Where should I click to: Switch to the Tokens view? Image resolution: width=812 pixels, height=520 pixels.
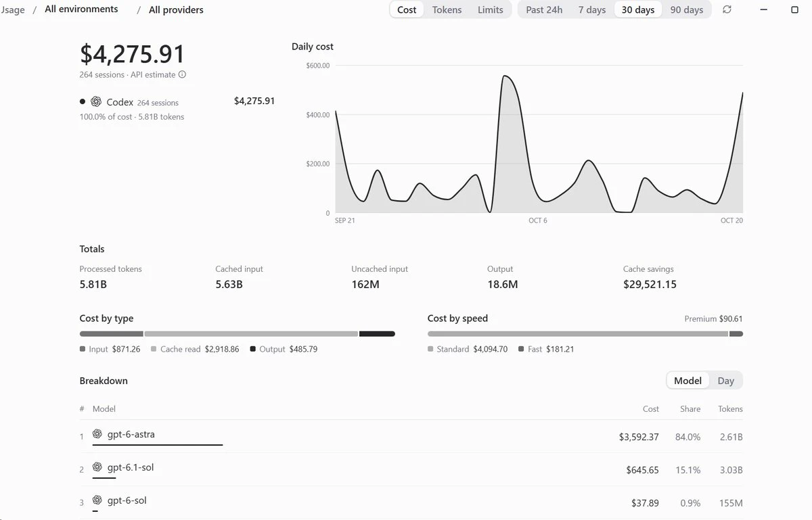coord(447,9)
